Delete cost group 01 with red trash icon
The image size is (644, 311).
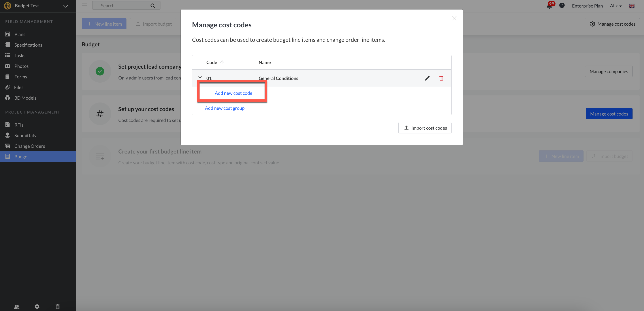coord(441,78)
